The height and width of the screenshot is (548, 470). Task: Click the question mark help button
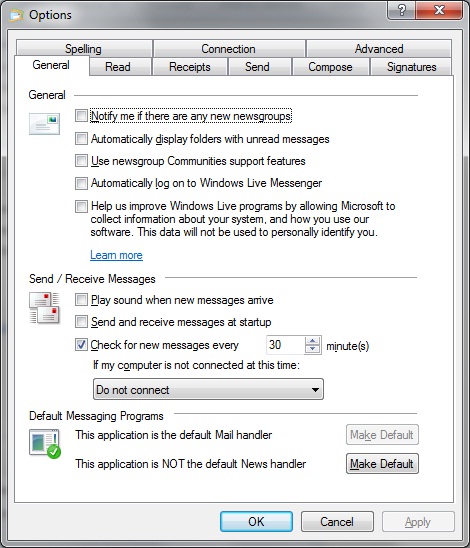pos(402,10)
